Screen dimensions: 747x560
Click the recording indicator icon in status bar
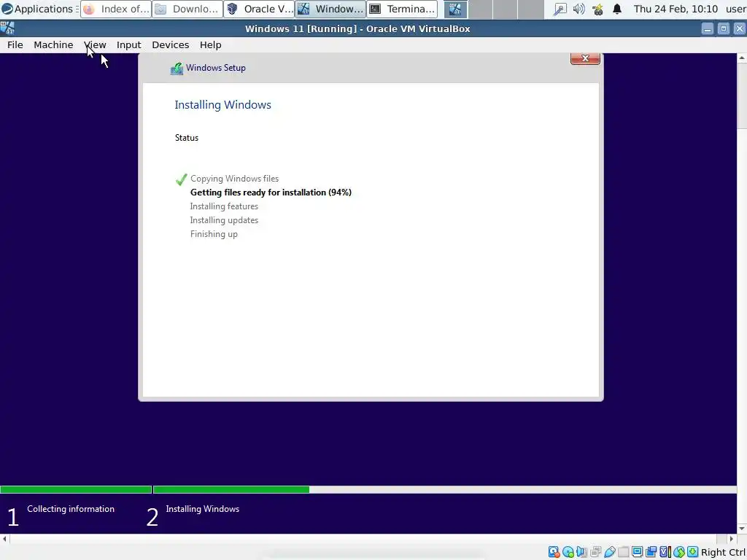651,553
